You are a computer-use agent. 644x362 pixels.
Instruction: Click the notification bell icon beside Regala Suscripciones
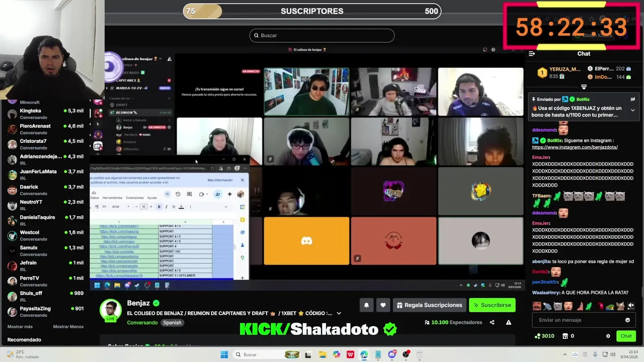click(x=366, y=305)
